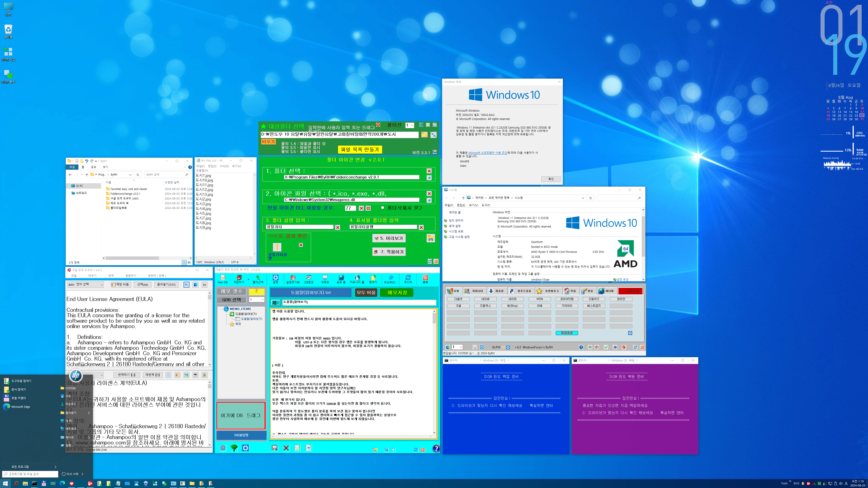The height and width of the screenshot is (488, 868).
Task: Click the 폴더선택 green arrow icon
Action: [x=258, y=279]
